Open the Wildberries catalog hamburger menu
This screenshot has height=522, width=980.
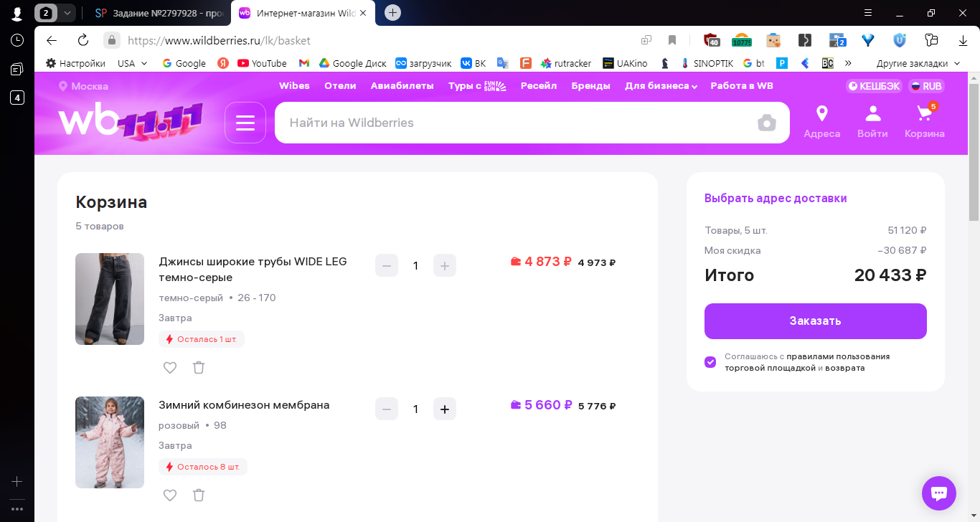coord(245,123)
